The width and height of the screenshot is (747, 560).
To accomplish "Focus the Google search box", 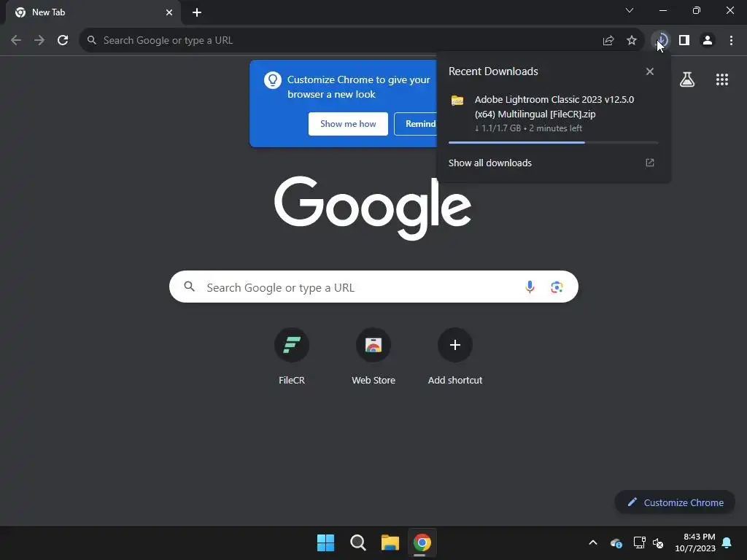I will pyautogui.click(x=373, y=287).
